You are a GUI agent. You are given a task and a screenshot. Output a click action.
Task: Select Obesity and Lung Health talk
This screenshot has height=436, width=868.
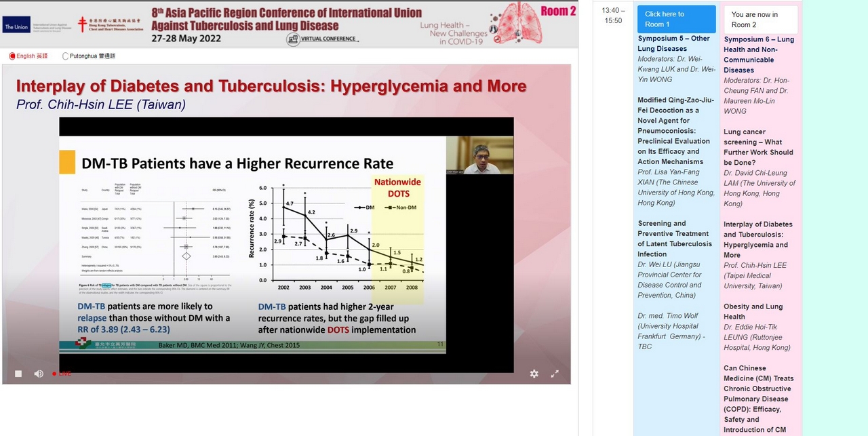753,311
